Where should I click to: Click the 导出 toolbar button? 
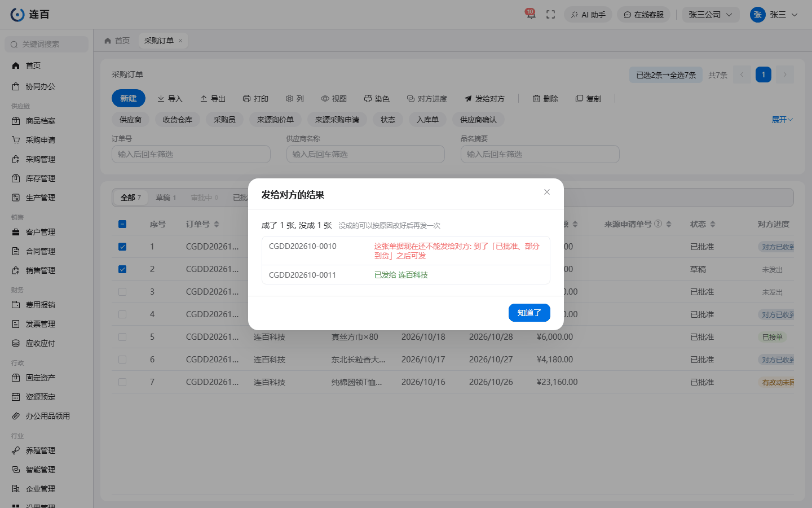coord(213,99)
